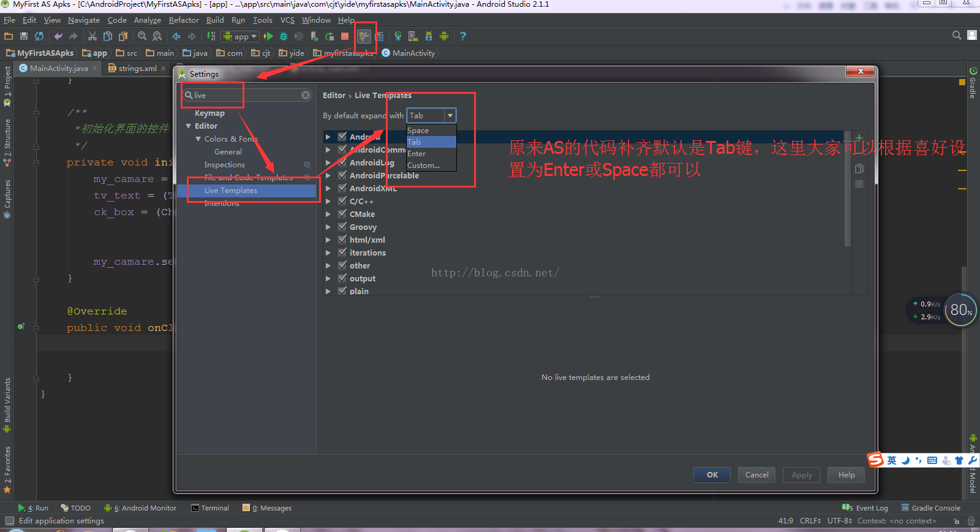Toggle the AndroidLog template group checkbox
Screen dimensions: 980x532
[342, 162]
